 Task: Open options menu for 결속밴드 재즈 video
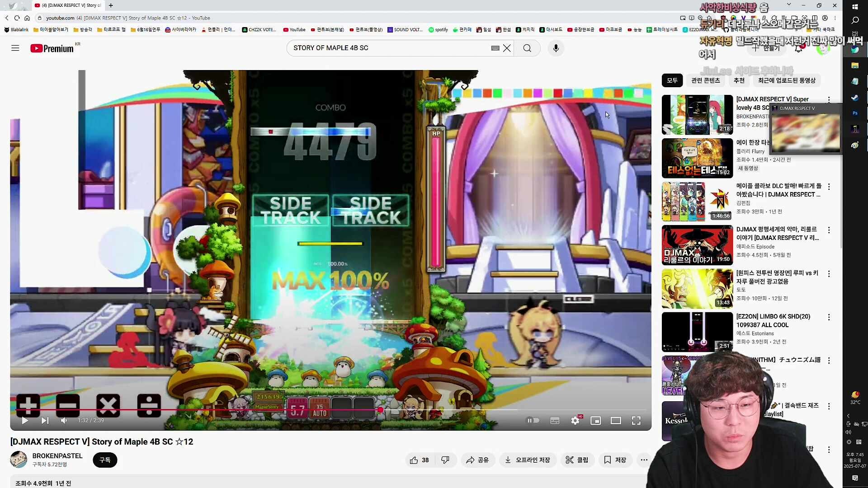click(829, 406)
